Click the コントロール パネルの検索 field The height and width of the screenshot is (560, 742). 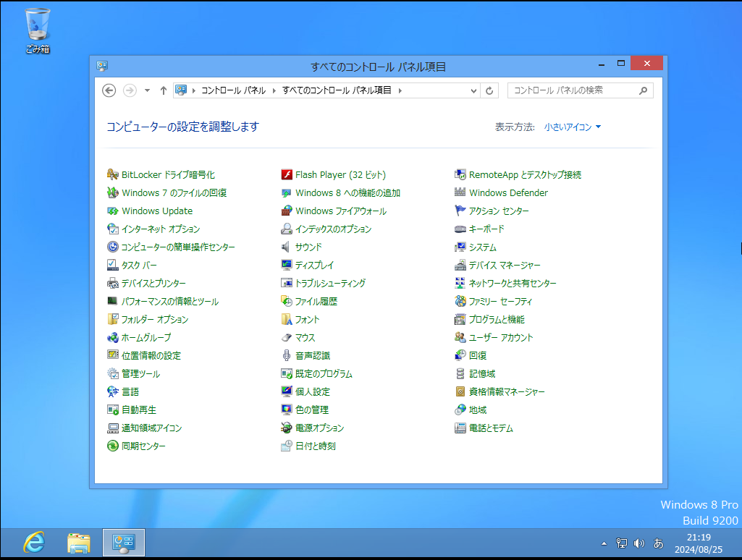point(580,90)
